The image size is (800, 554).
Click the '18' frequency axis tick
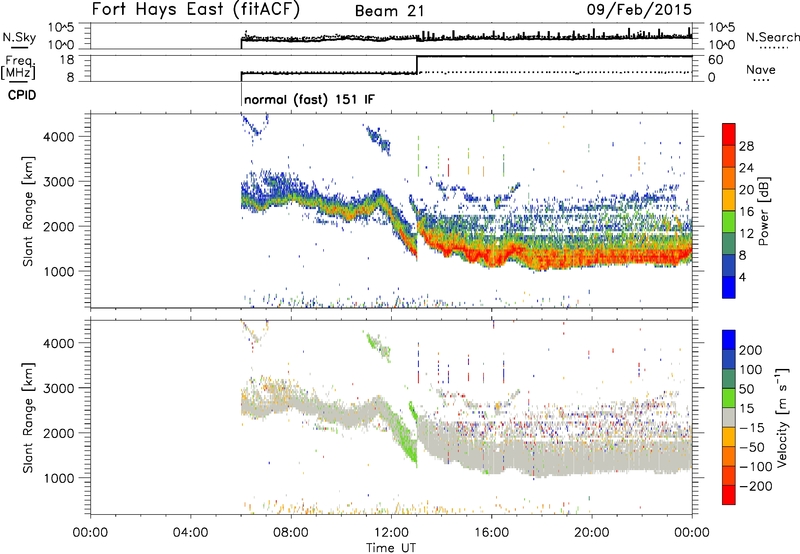(67, 60)
